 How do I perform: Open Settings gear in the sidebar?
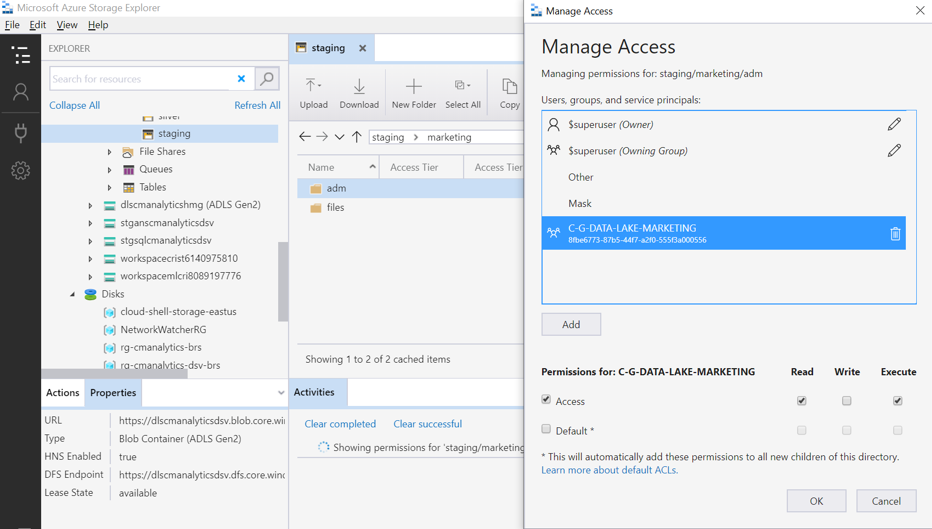pos(21,171)
